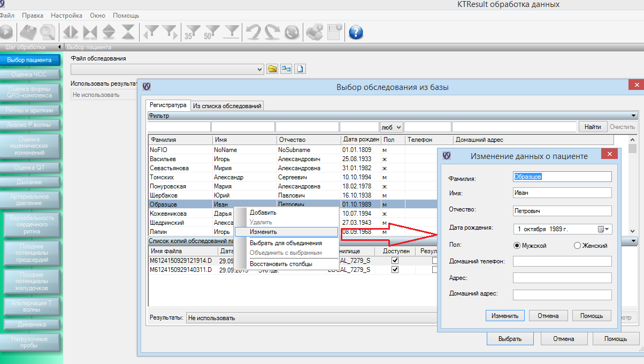
Task: Click app logo in database selection dialog title
Action: click(147, 87)
